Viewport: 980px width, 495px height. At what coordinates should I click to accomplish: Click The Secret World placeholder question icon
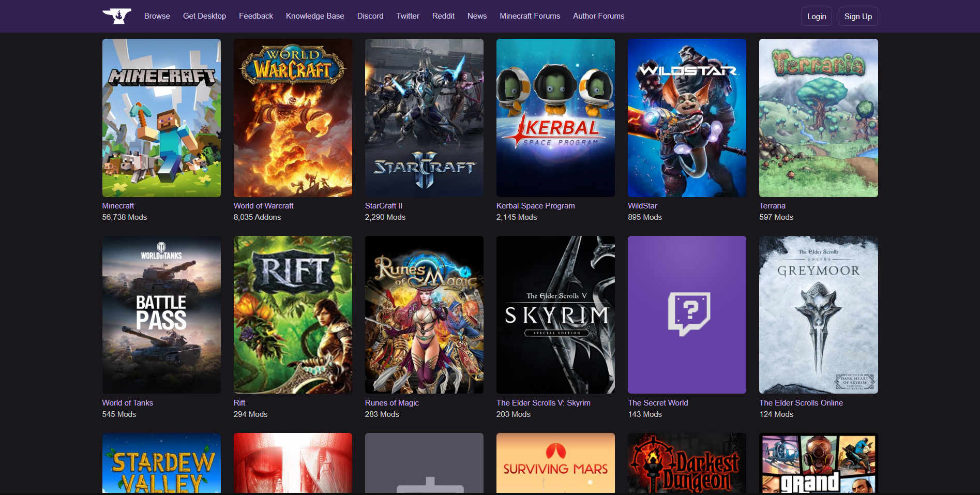tap(689, 314)
